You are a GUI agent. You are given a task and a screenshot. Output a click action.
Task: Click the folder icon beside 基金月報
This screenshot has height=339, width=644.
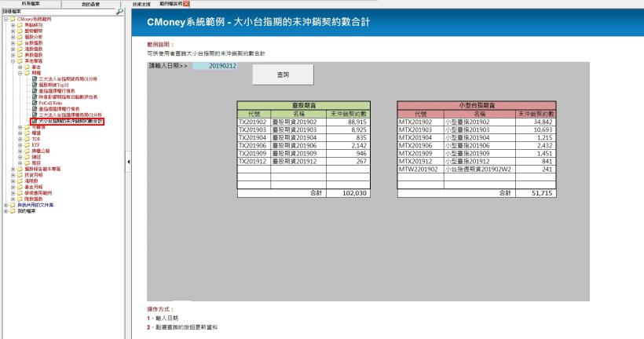point(20,187)
